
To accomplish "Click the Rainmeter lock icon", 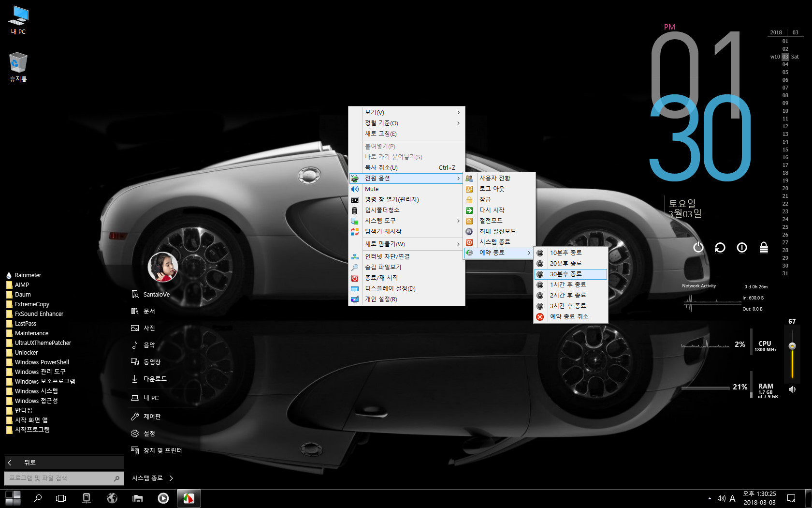I will click(x=764, y=247).
